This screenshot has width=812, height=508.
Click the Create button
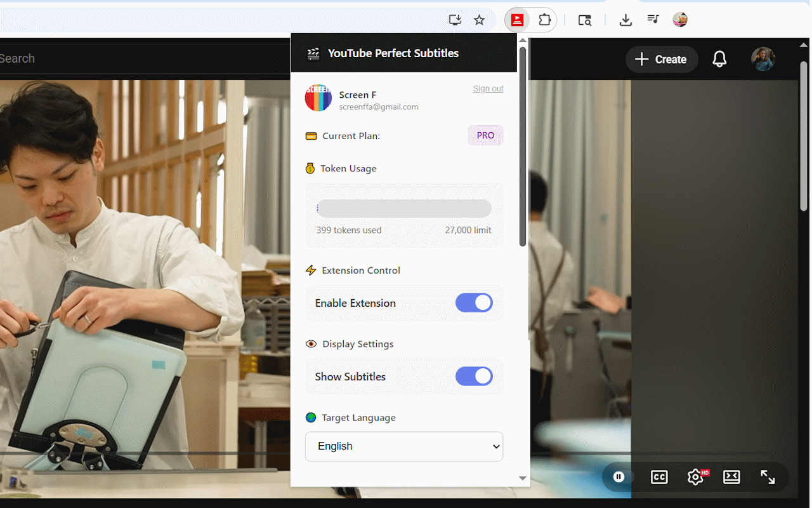coord(662,59)
